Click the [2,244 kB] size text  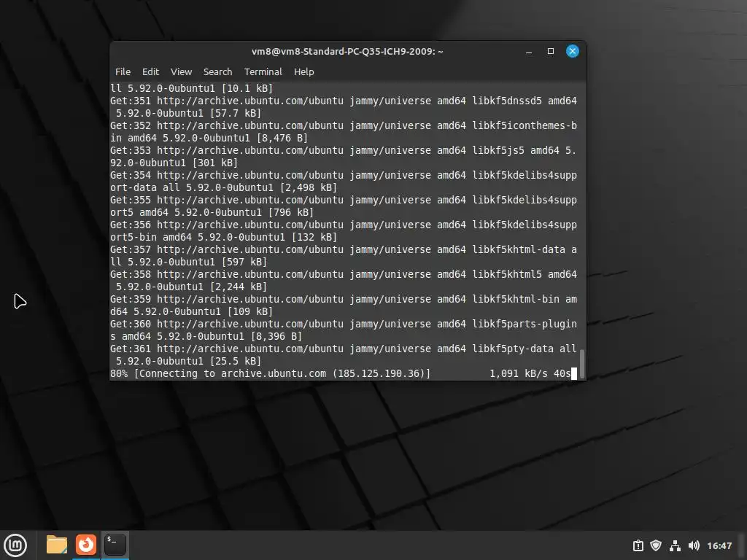[239, 287]
